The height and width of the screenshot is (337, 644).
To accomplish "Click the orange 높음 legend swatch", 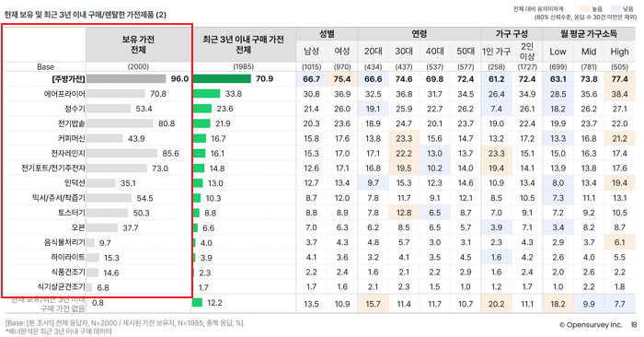I will [x=584, y=8].
